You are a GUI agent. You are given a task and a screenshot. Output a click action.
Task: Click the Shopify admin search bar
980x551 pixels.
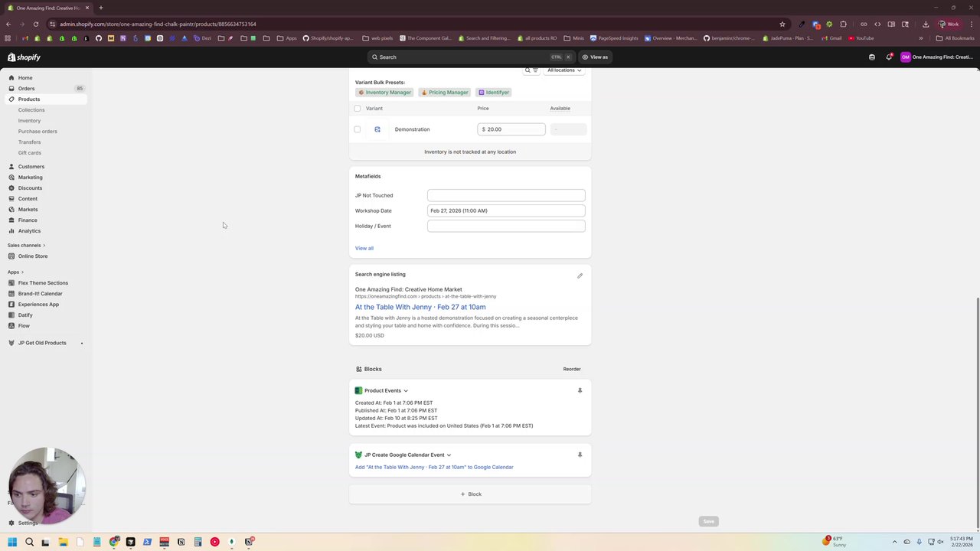coord(471,57)
